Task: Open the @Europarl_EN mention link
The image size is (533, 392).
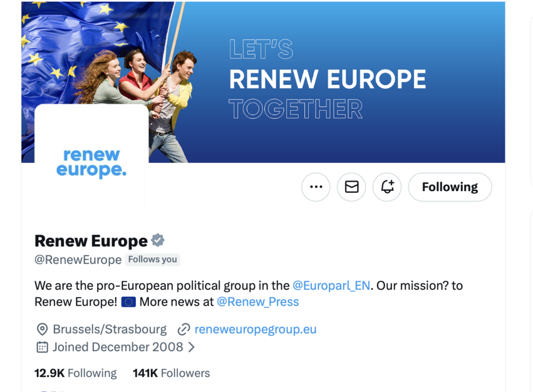Action: (331, 285)
